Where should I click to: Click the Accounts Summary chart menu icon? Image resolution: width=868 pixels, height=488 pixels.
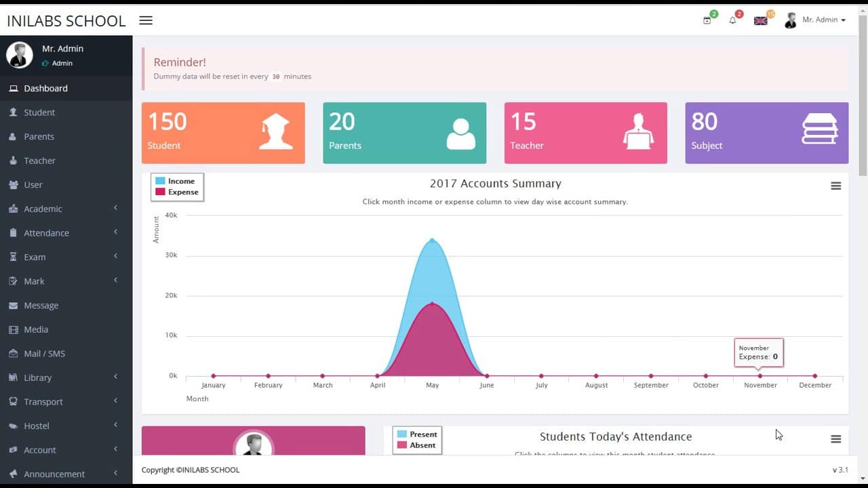click(836, 186)
